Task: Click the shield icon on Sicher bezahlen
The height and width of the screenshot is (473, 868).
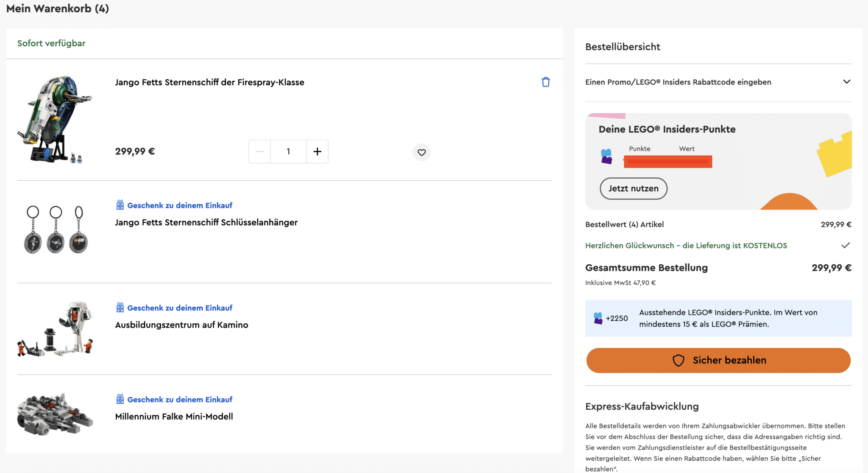Action: [678, 360]
